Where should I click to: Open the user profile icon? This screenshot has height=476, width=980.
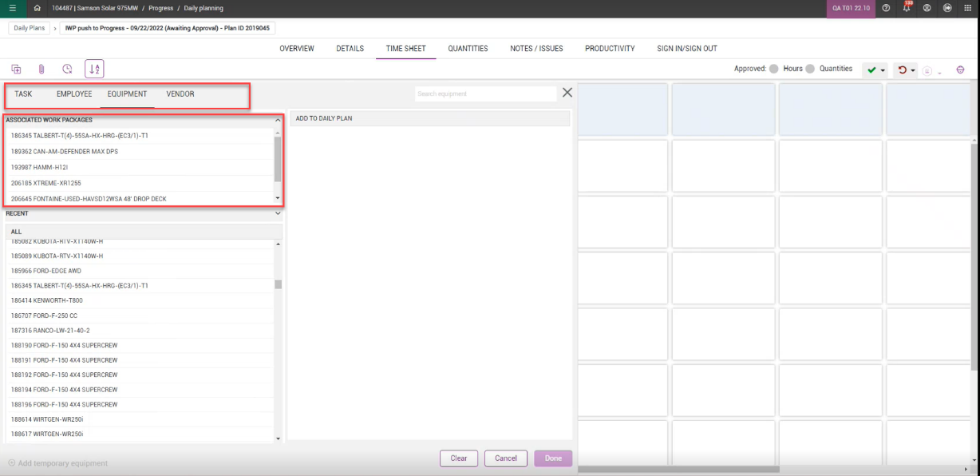point(927,8)
